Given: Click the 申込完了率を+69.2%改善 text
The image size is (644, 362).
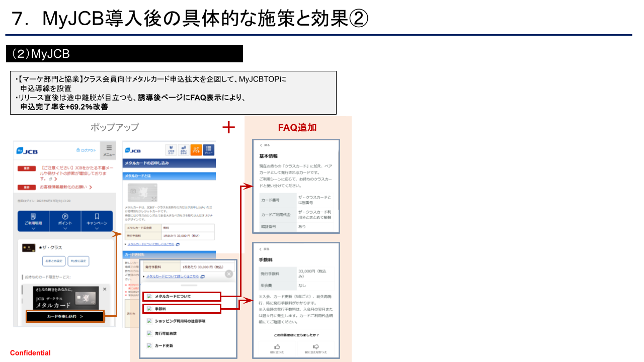Looking at the screenshot, I should coord(64,107).
